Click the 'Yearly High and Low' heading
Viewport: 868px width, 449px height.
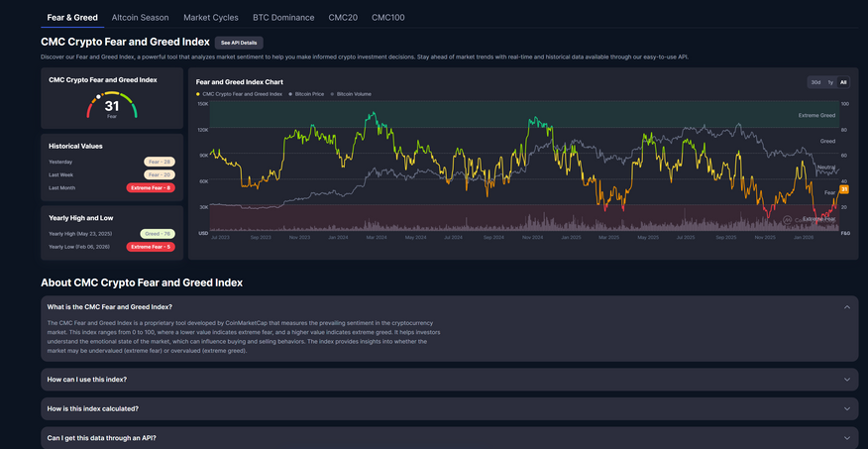tap(81, 218)
